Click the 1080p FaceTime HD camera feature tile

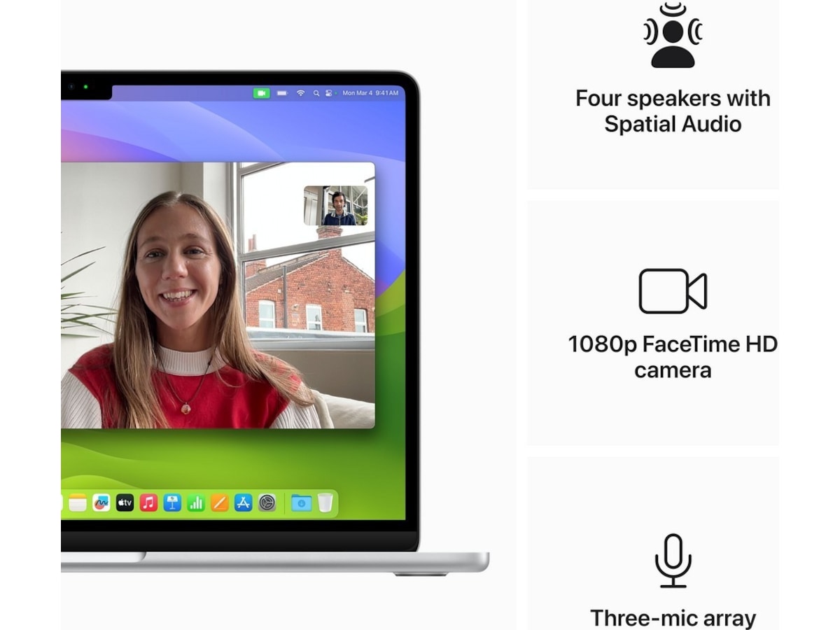click(x=672, y=323)
